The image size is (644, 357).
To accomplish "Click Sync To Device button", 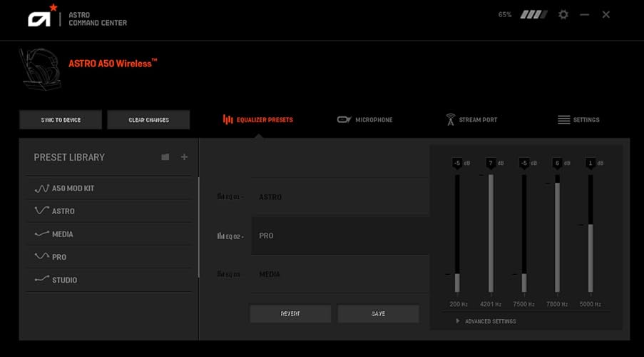I will (x=61, y=120).
